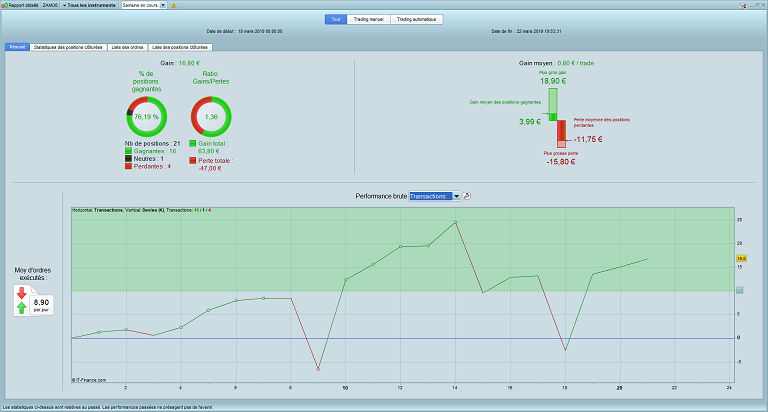
Task: Click the Rapport détaillé window icon
Action: [5, 5]
